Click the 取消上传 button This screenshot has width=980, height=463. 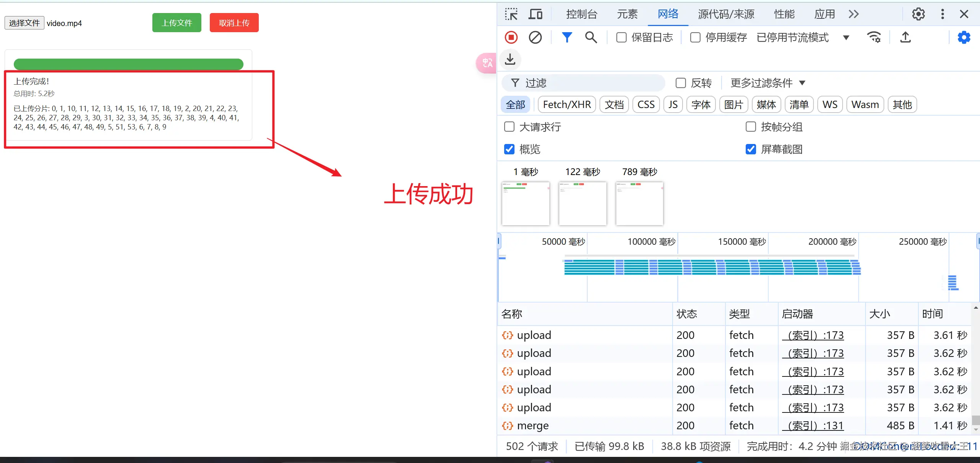point(234,23)
